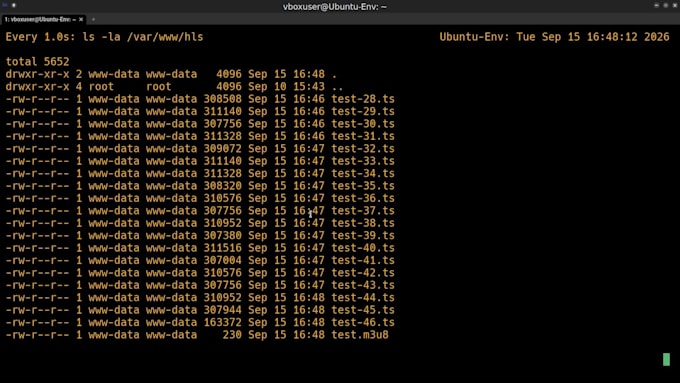Click filename test-40.ts
The height and width of the screenshot is (383, 680).
[x=363, y=248]
